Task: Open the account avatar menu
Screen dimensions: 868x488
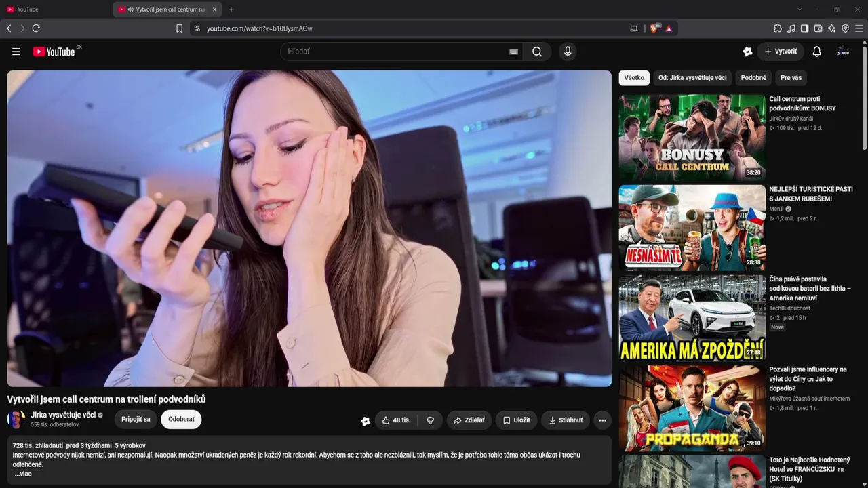Action: pyautogui.click(x=843, y=52)
